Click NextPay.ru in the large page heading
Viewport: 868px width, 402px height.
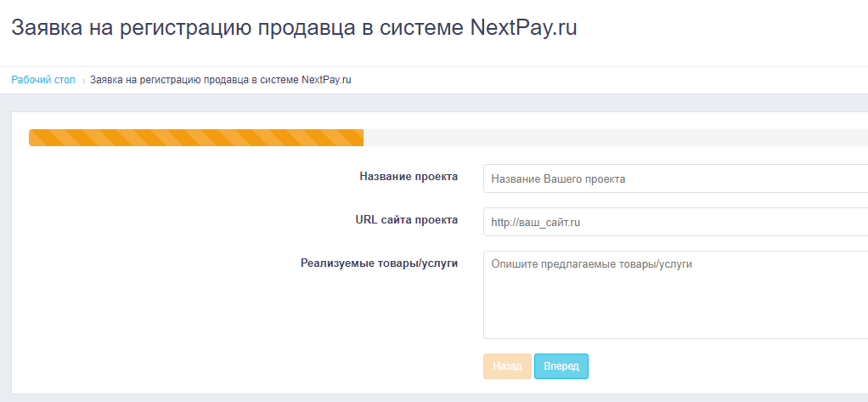[523, 28]
